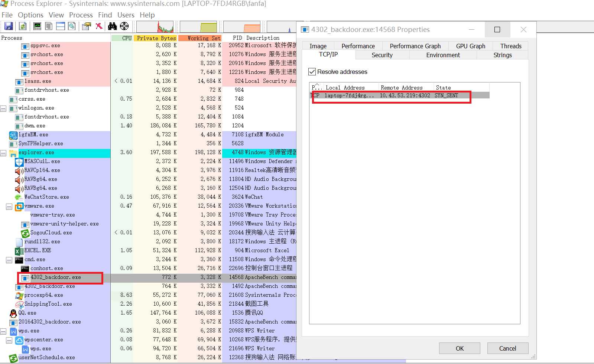Image resolution: width=594 pixels, height=364 pixels.
Task: Show the lower pane toolbar icon
Action: tap(61, 26)
